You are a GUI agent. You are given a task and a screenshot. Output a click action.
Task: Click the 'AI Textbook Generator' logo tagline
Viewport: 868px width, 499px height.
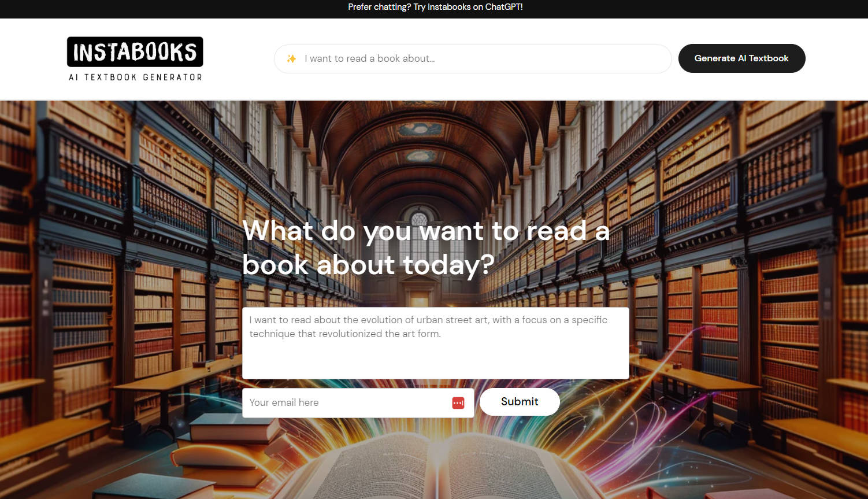(135, 76)
